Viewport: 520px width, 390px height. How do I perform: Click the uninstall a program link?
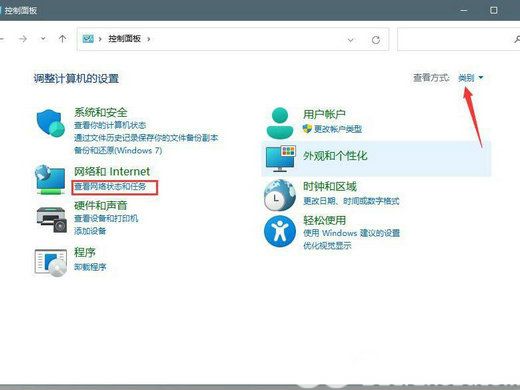[x=90, y=267]
